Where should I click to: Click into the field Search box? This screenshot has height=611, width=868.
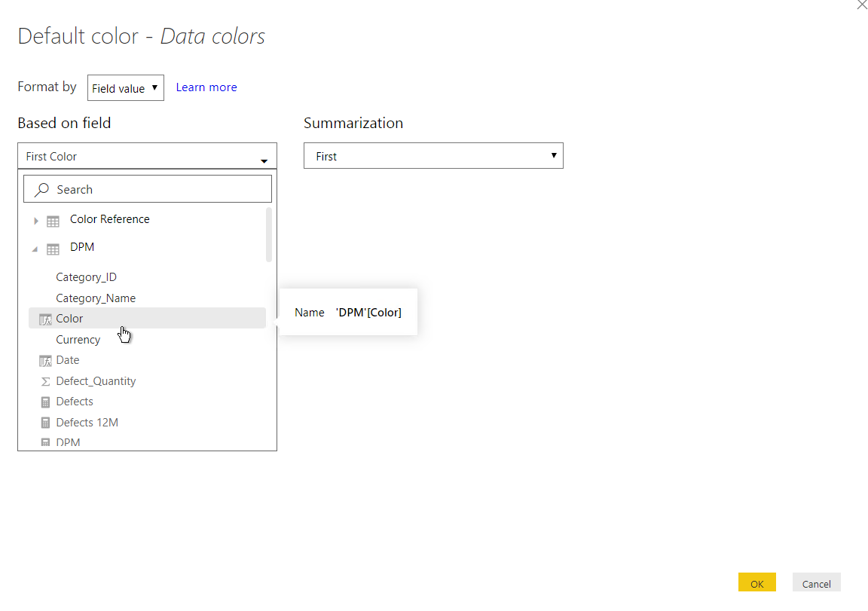(148, 189)
